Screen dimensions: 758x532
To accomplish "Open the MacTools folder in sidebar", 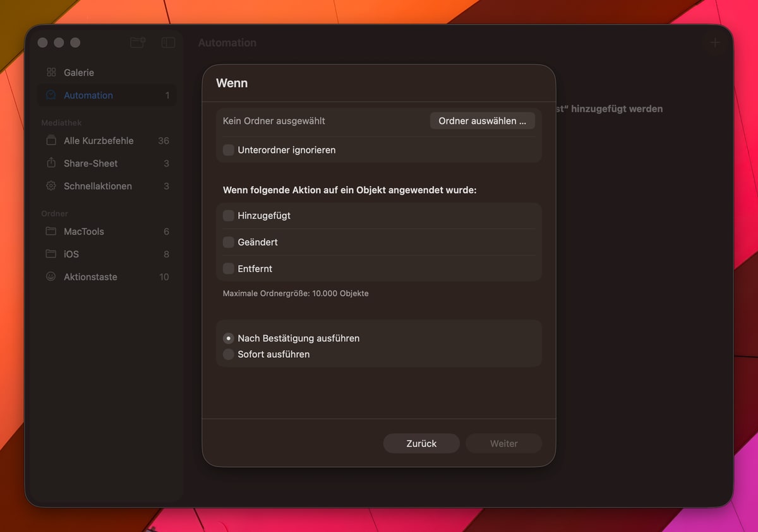I will click(83, 232).
